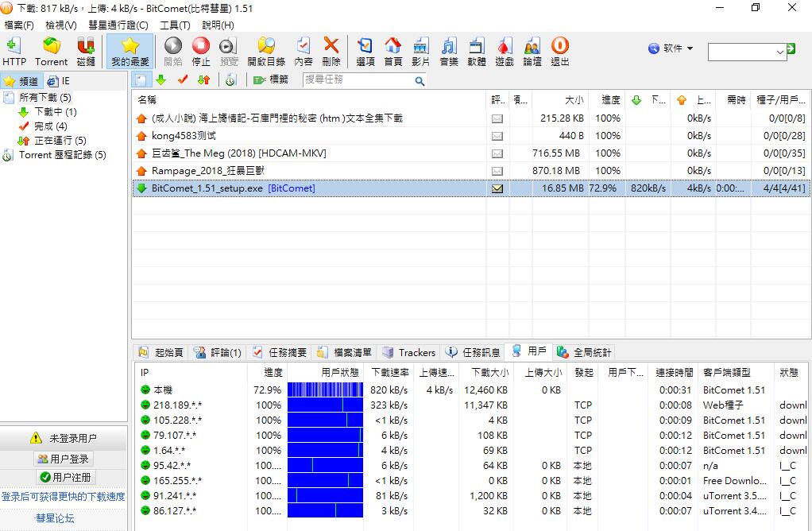Image resolution: width=812 pixels, height=531 pixels.
Task: Open the Trackers tab
Action: point(409,353)
